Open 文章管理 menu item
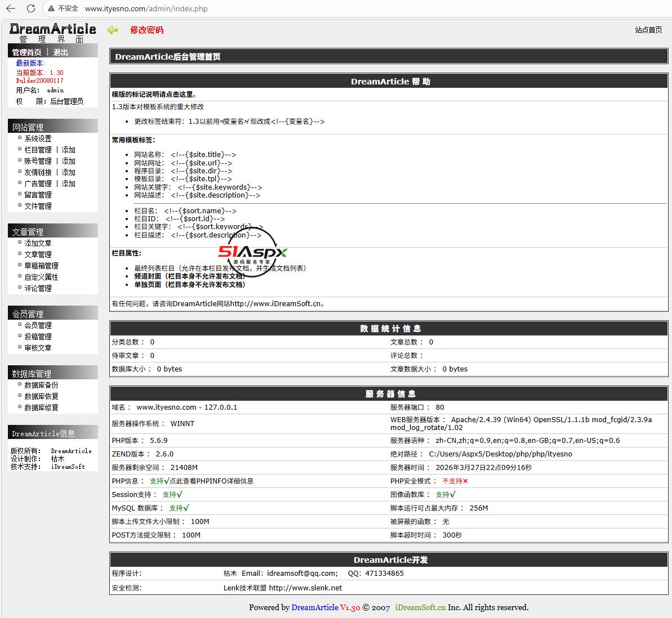 coord(38,254)
